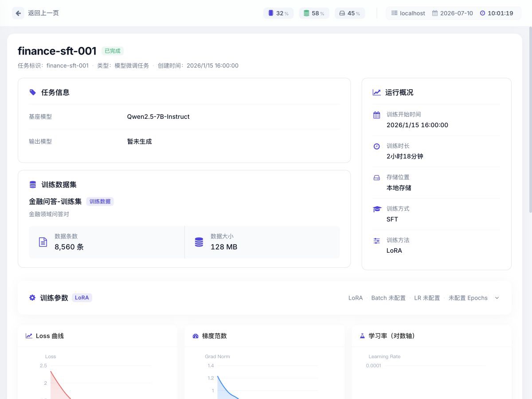Click the back arrow icon

click(18, 13)
